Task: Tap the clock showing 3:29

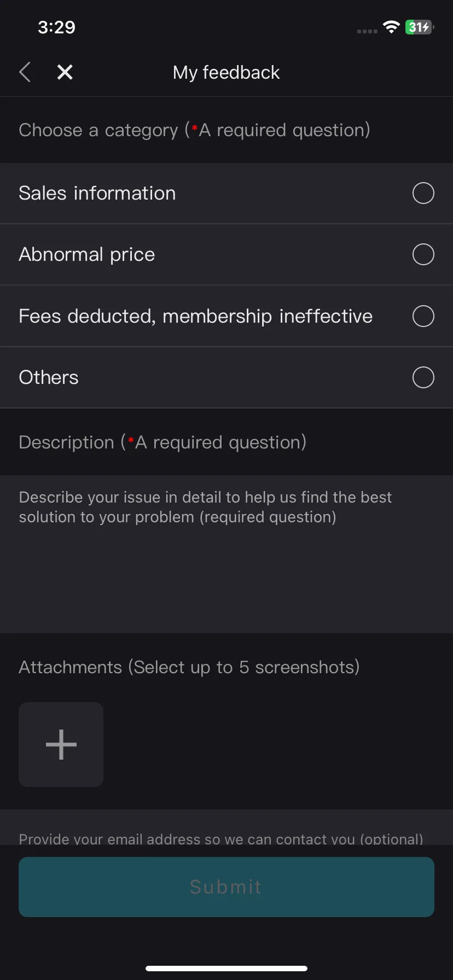Action: [x=56, y=27]
